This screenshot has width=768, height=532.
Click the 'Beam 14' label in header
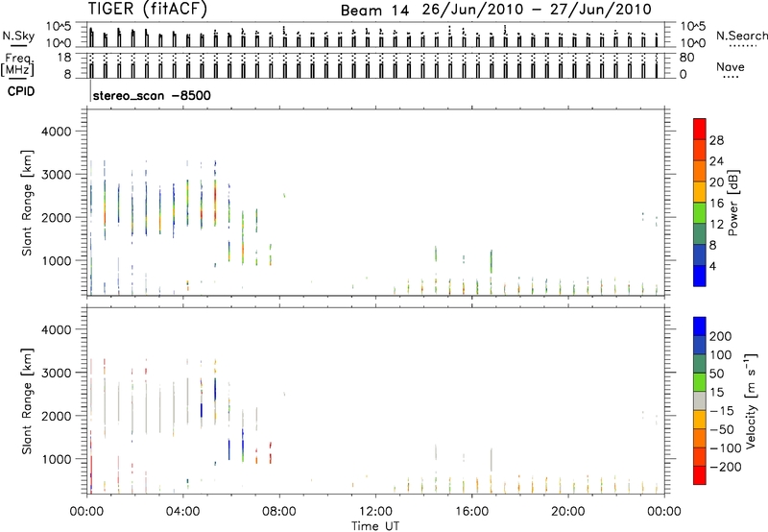coord(374,11)
